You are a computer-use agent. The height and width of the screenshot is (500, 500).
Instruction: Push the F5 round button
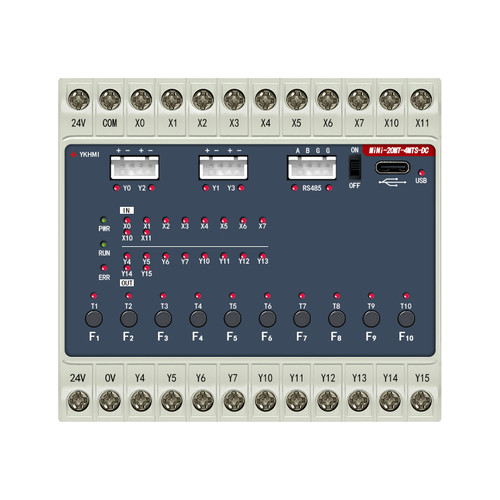pos(233,318)
